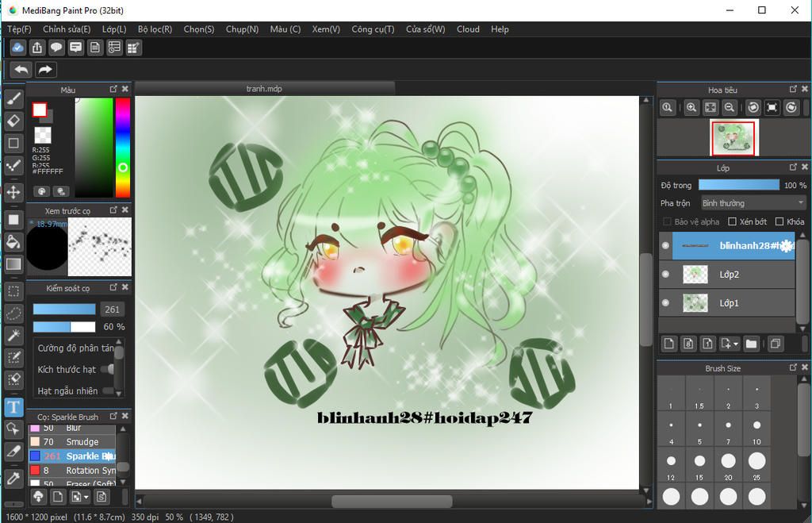Toggle transparent color swatch

click(x=43, y=135)
